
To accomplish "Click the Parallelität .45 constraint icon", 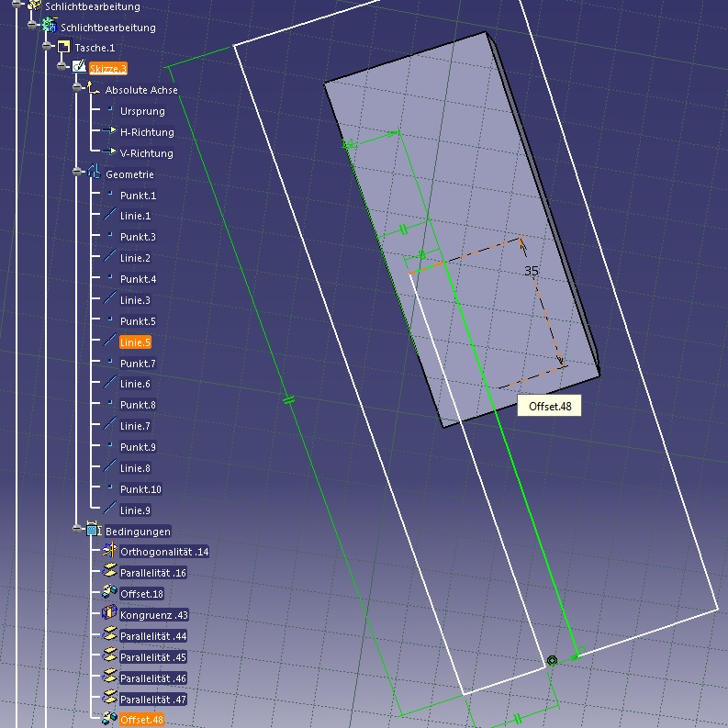I will (x=109, y=655).
